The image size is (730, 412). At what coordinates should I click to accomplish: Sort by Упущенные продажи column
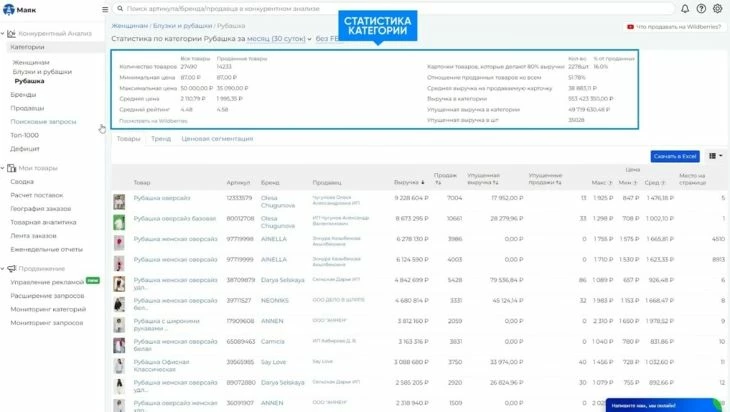545,179
